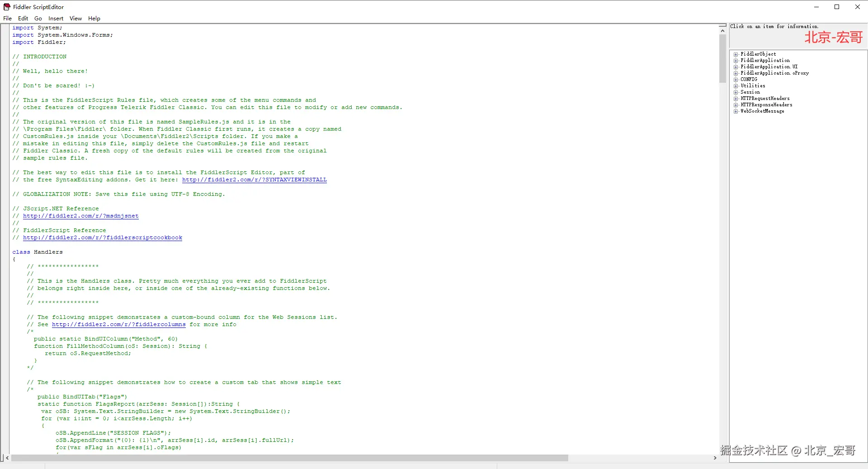
Task: Select WebSocketMessage in the class tree
Action: click(762, 111)
